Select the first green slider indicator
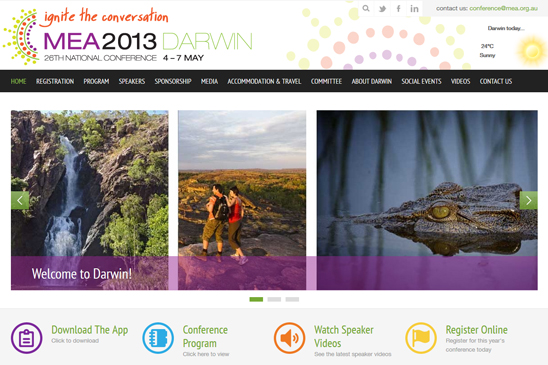 click(256, 299)
